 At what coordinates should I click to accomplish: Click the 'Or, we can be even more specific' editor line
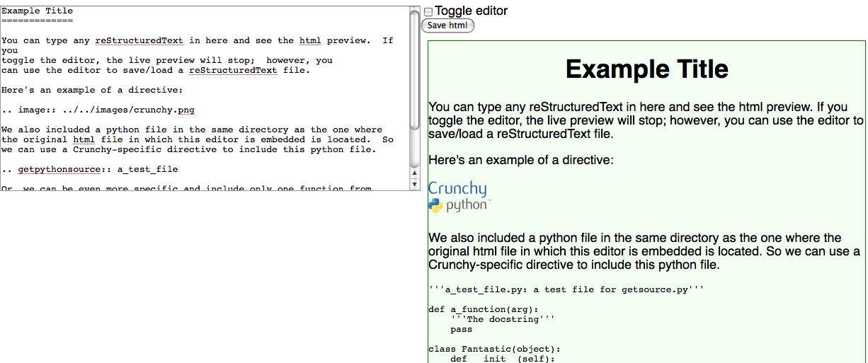[x=187, y=188]
